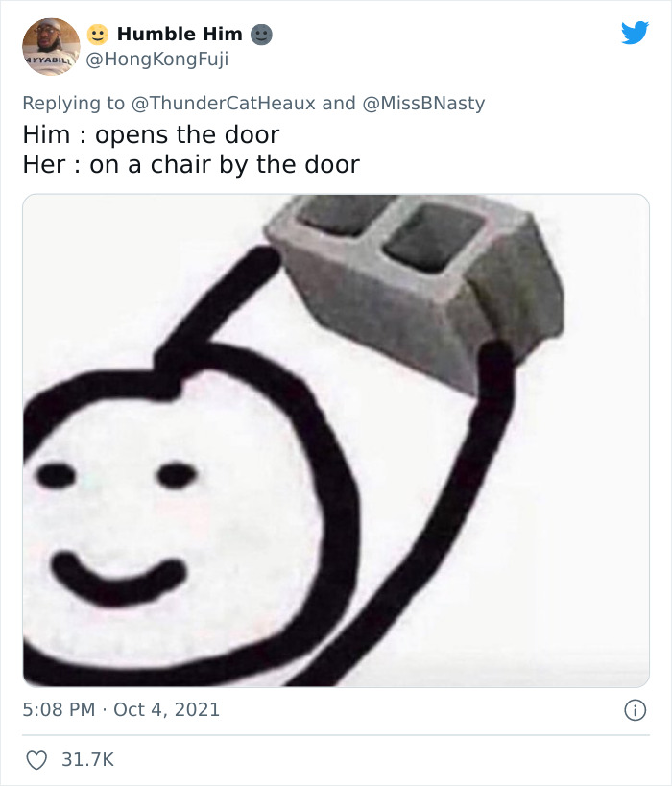Click the cinder block in picture

pyautogui.click(x=417, y=286)
